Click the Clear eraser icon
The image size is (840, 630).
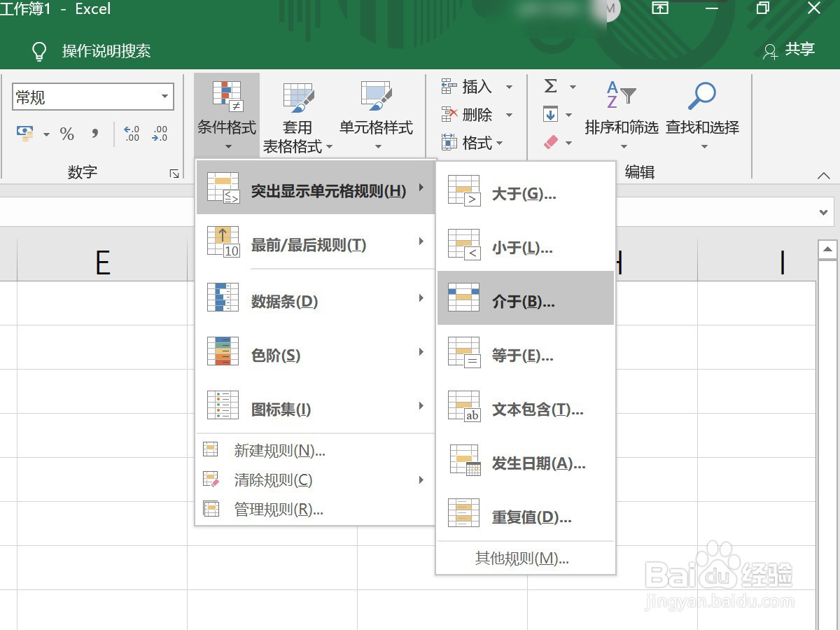[551, 142]
